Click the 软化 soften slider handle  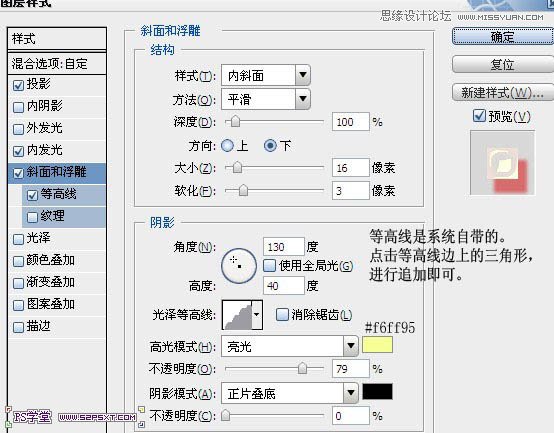[243, 190]
